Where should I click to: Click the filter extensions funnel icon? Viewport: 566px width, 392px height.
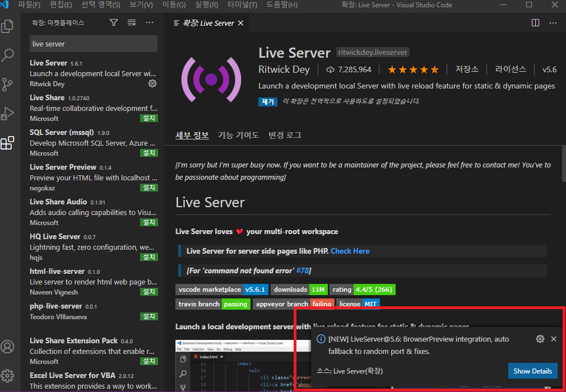[x=114, y=23]
